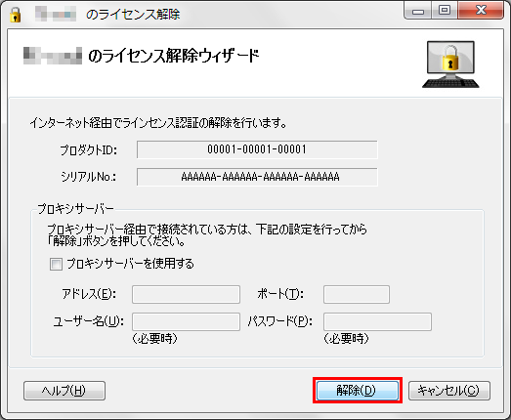Focus the アドレス(E) input field
The width and height of the screenshot is (511, 420).
[x=186, y=295]
